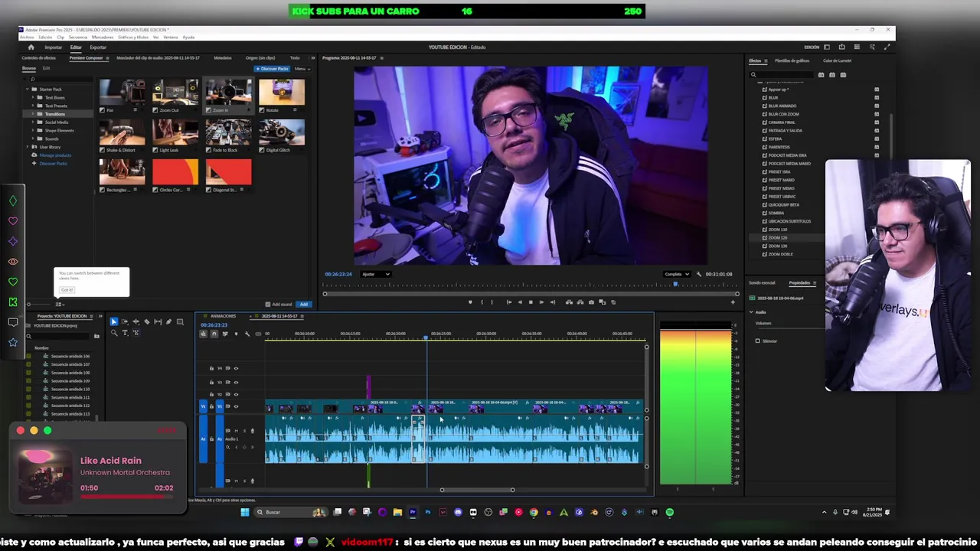
Task: Toggle Snap in the timeline
Action: 214,334
